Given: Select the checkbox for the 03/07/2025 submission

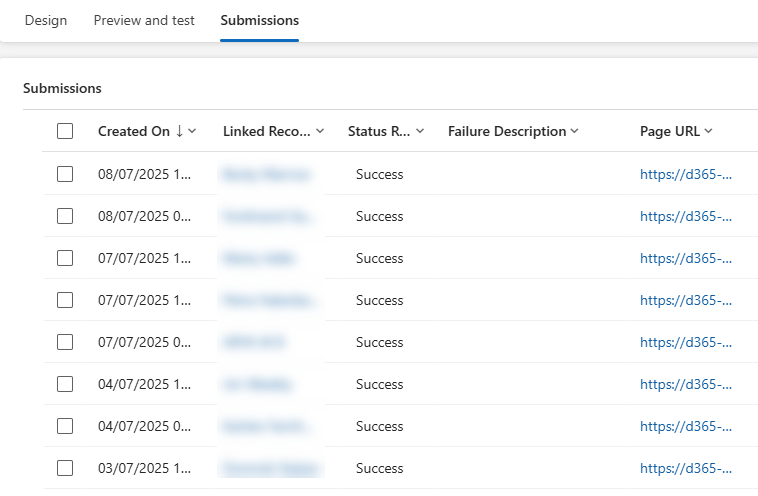Looking at the screenshot, I should 65,468.
